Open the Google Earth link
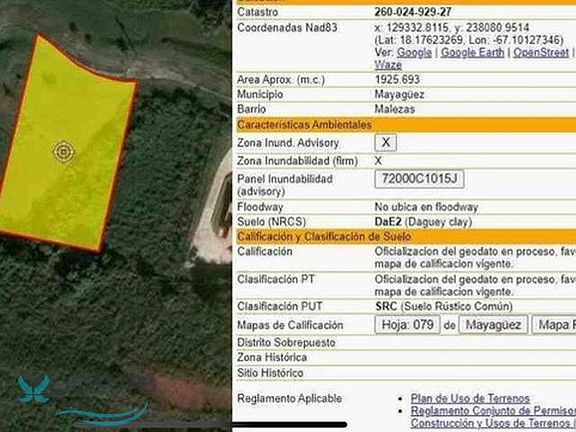576x432 pixels. pyautogui.click(x=472, y=53)
